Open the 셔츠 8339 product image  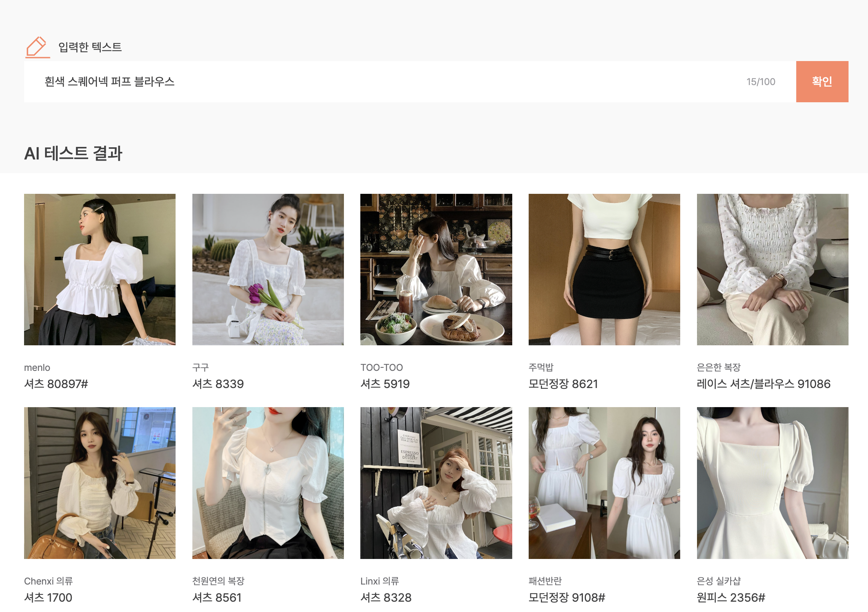(x=268, y=269)
